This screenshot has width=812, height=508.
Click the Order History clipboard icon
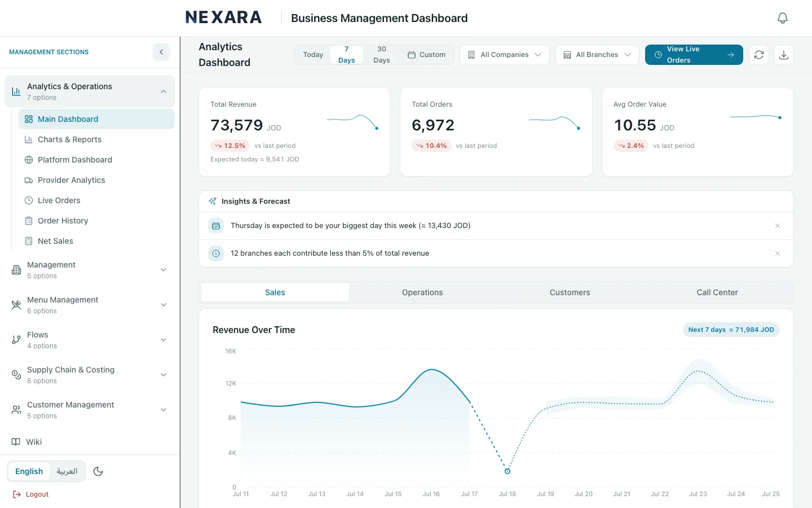coord(29,221)
